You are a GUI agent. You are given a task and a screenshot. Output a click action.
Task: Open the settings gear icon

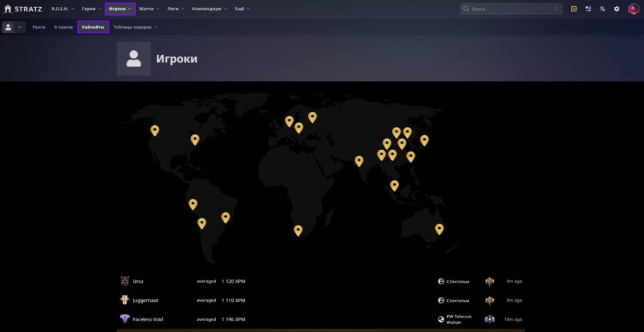(616, 9)
